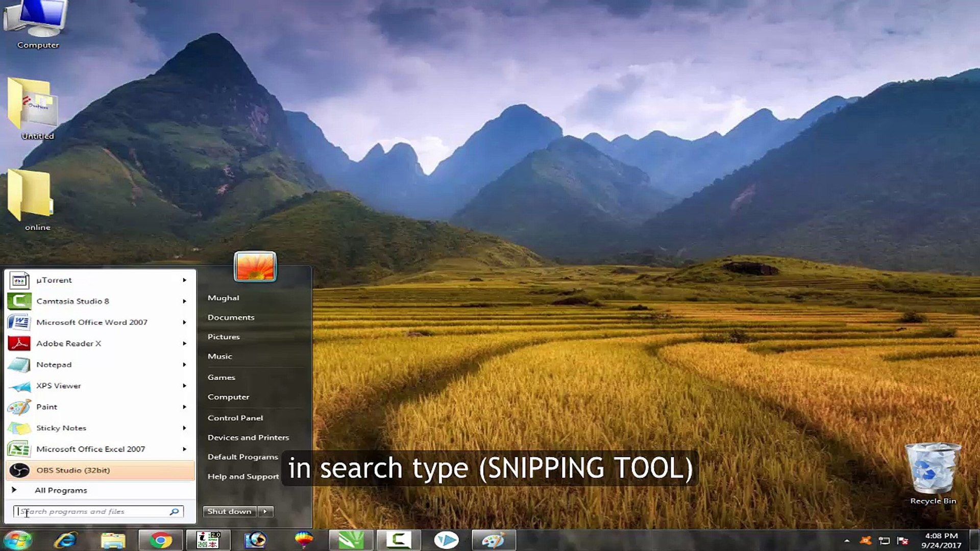Open Internet Explorer from taskbar
980x551 pixels.
pyautogui.click(x=66, y=540)
